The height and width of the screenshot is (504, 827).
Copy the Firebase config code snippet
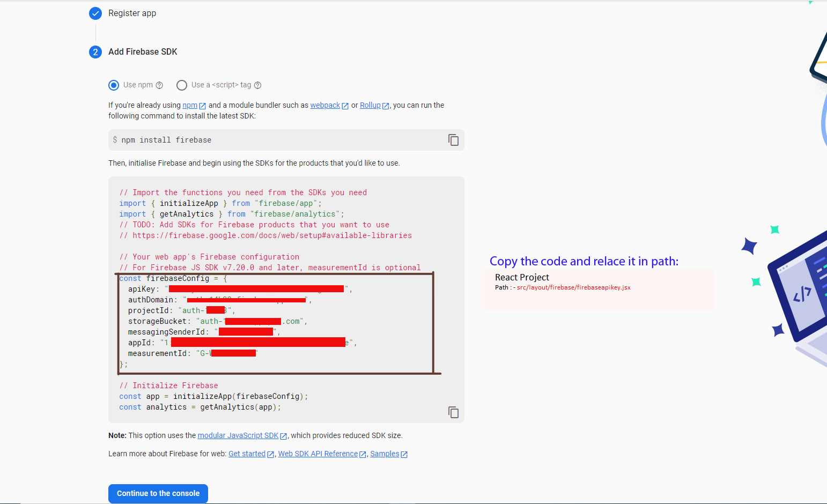(453, 412)
